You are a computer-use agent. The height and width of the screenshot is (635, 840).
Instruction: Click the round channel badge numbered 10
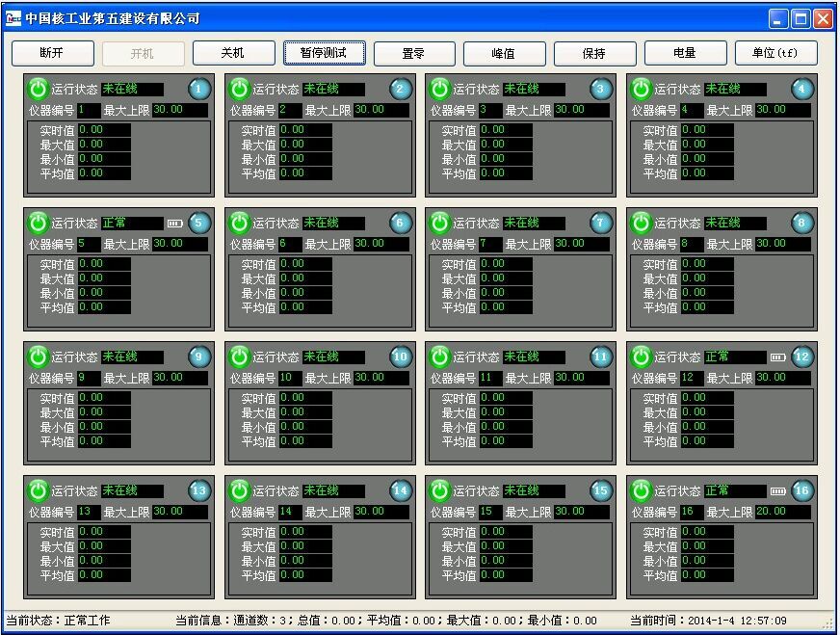(x=400, y=357)
